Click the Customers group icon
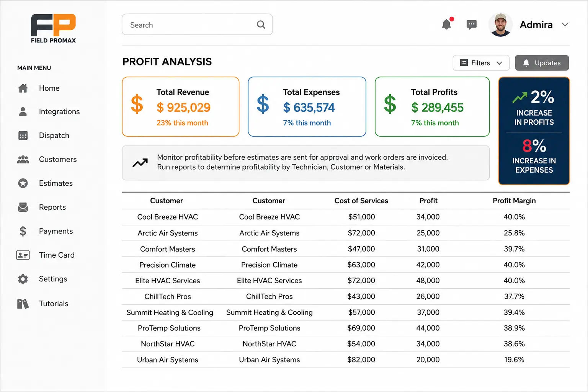588x392 pixels. (23, 160)
